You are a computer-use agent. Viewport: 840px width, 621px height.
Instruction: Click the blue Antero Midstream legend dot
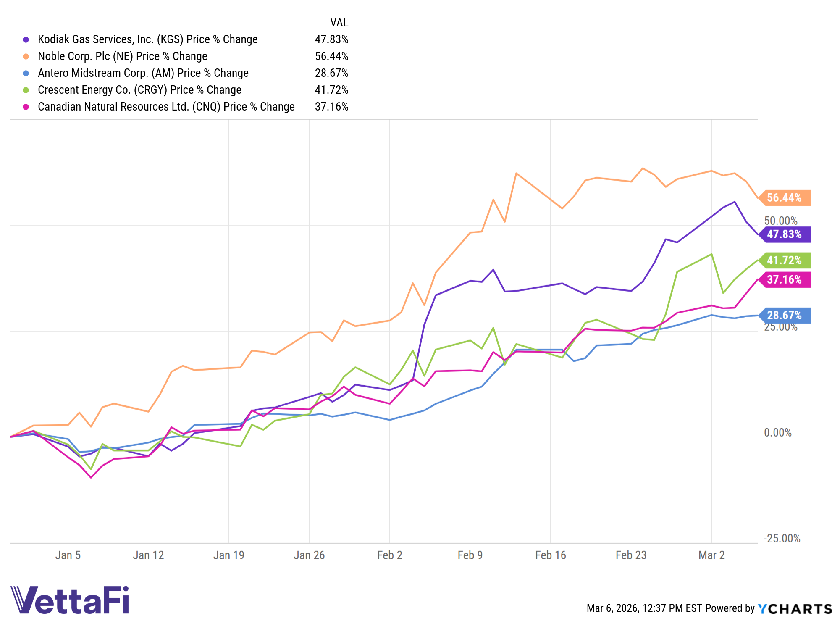(26, 73)
